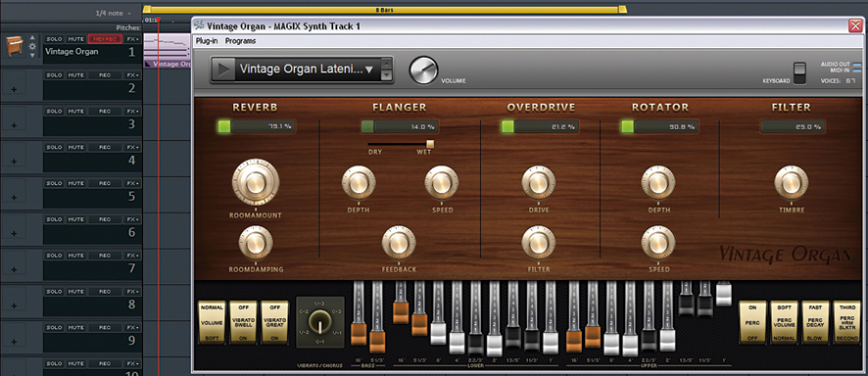Mute track 1 Vintage Organ
The width and height of the screenshot is (868, 376).
75,39
